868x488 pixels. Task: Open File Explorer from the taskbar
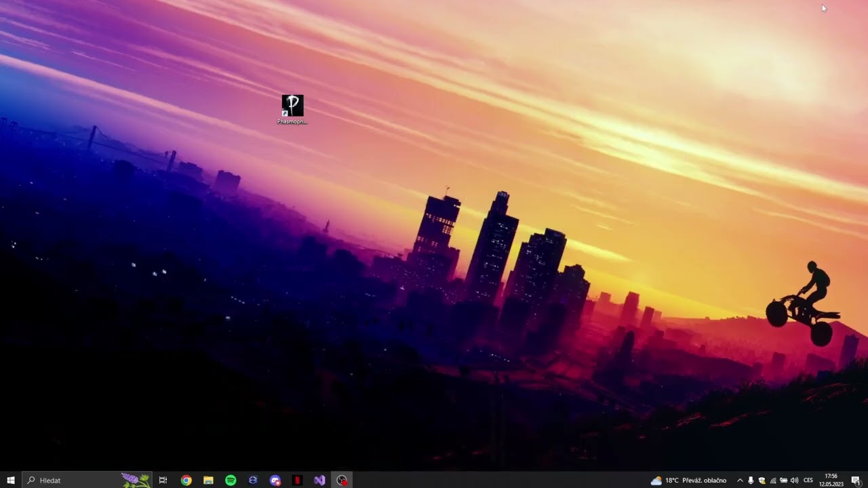208,480
